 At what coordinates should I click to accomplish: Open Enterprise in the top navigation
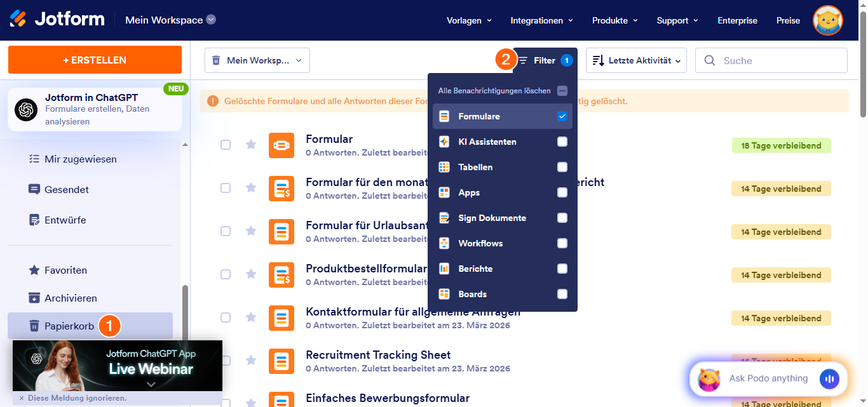click(x=737, y=20)
